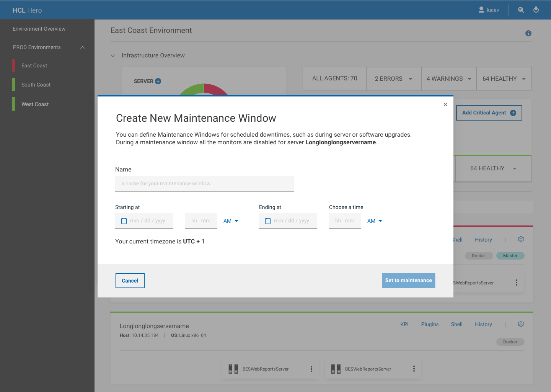
Task: Collapse the Infrastructure Overview section
Action: coord(113,56)
